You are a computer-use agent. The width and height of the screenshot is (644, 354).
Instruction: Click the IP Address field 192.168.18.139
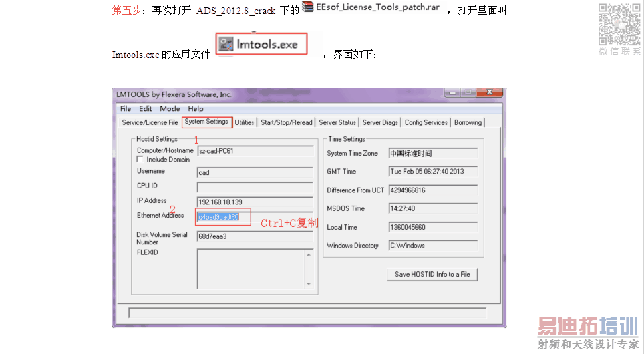click(255, 202)
